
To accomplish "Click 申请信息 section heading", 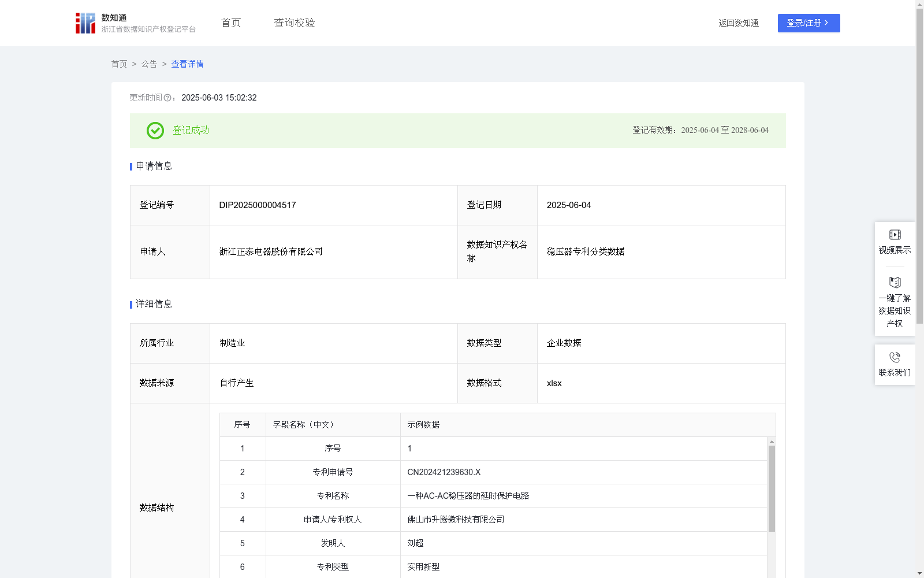I will (154, 166).
